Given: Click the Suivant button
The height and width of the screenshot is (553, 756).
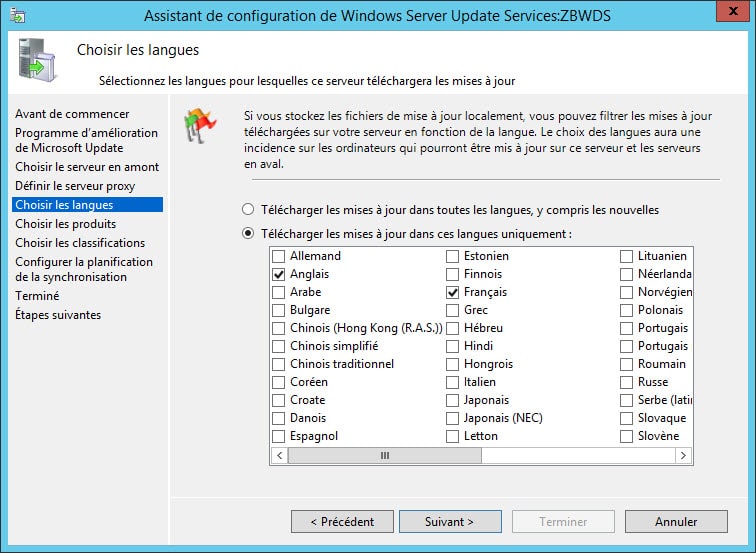Looking at the screenshot, I should pos(449,522).
